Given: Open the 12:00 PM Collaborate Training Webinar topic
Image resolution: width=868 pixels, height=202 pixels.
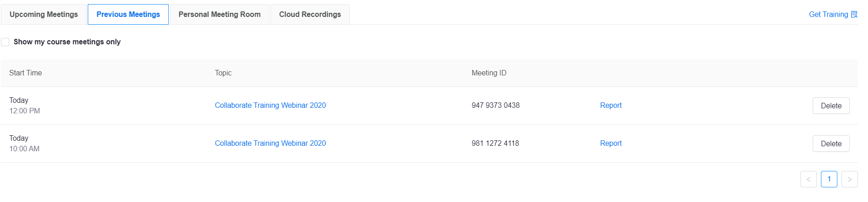Looking at the screenshot, I should pos(270,106).
